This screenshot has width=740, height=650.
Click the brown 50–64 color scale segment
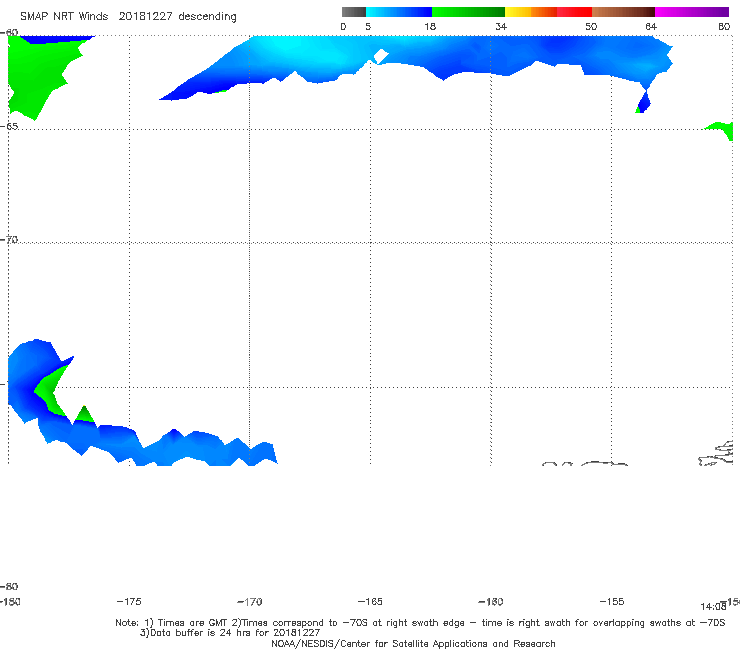click(x=623, y=12)
